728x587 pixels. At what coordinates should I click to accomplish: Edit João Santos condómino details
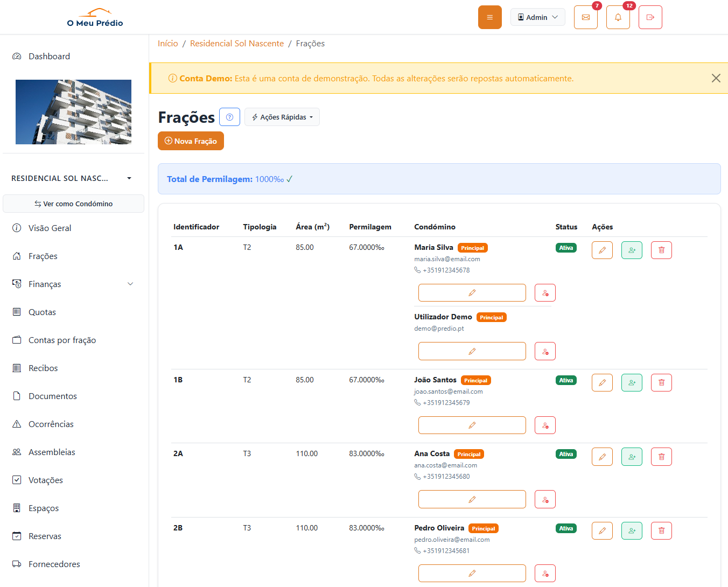(x=472, y=425)
